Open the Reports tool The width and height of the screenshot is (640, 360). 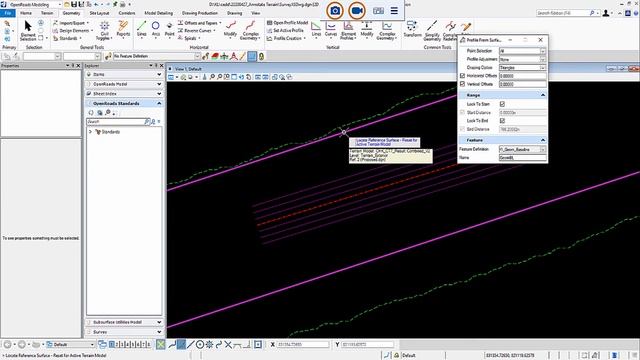coord(123,29)
